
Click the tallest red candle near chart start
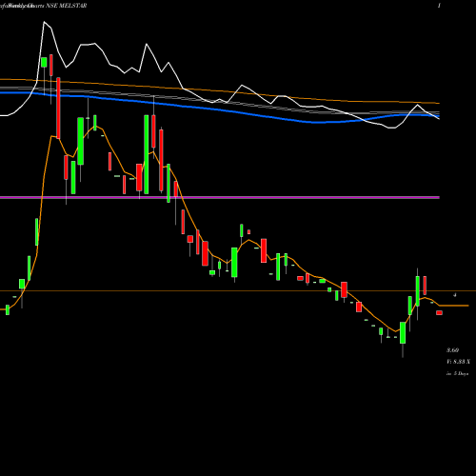coord(58,108)
